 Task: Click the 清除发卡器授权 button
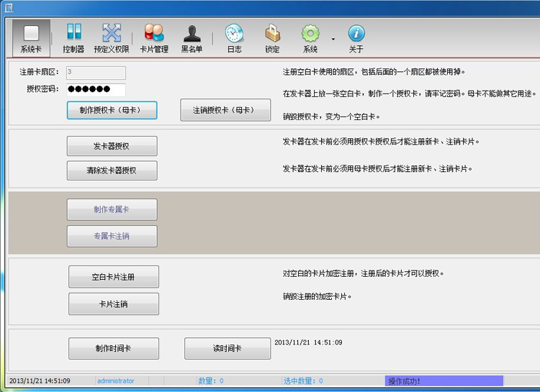click(x=112, y=170)
